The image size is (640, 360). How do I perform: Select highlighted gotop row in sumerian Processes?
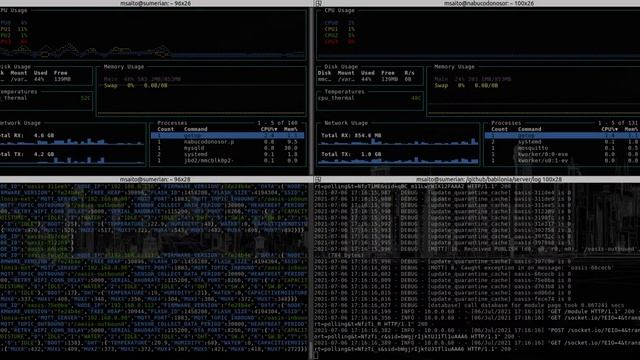[227, 136]
